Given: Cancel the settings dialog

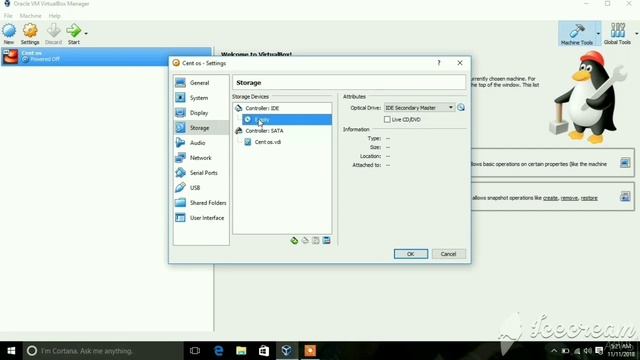Looking at the screenshot, I should (448, 254).
